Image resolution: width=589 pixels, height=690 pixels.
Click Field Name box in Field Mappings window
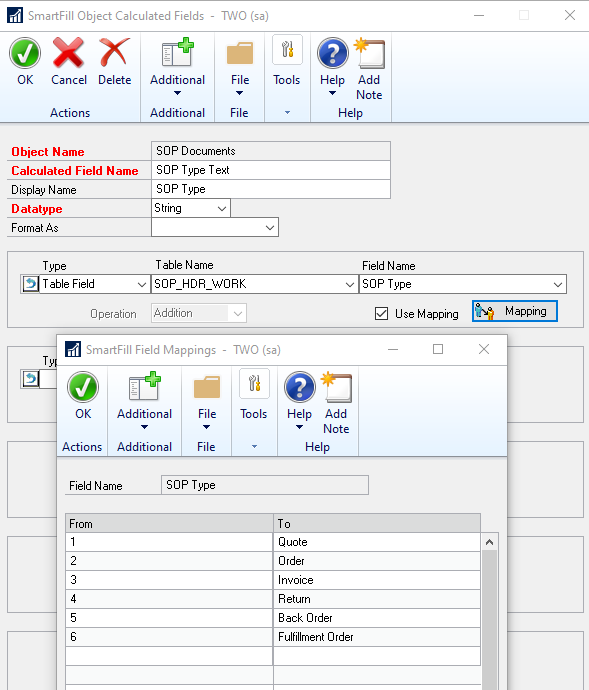point(265,485)
